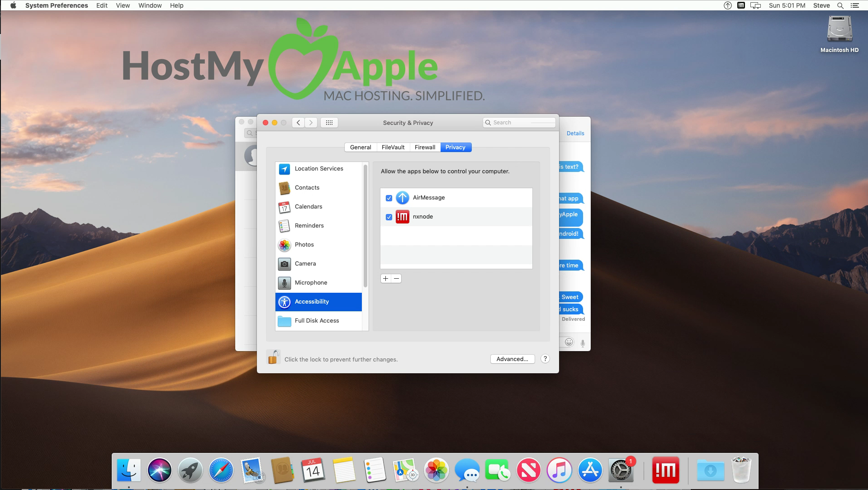Open the Apple menu
868x490 pixels.
13,5
